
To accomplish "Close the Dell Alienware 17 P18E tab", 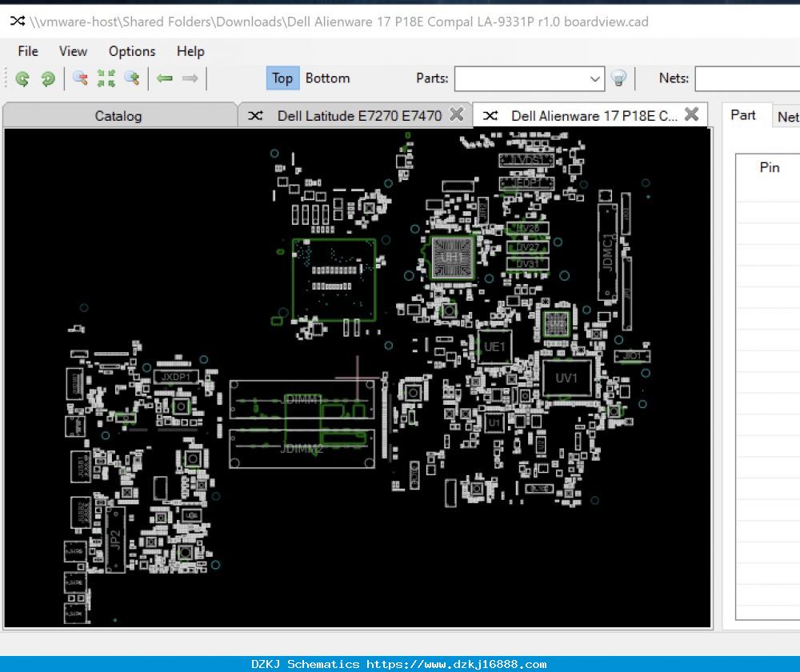I will pos(691,114).
